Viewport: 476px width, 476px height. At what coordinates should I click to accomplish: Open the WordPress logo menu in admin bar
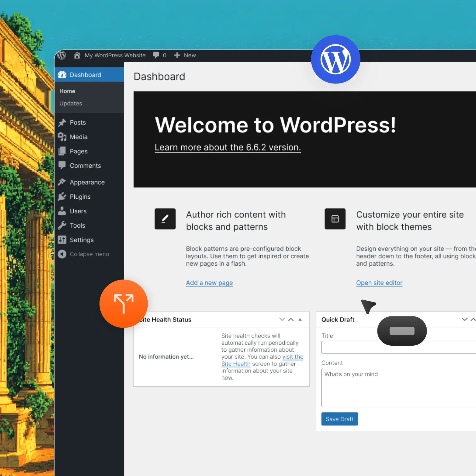coord(62,55)
